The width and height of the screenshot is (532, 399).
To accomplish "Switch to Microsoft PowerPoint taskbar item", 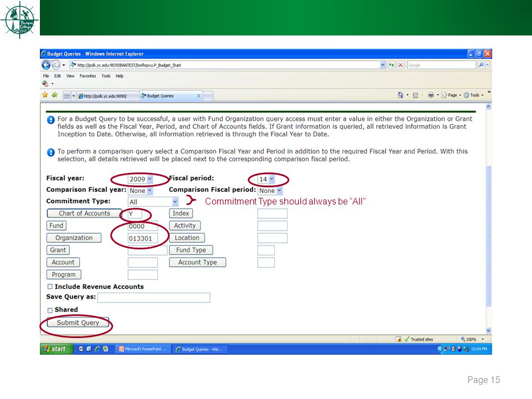I will pyautogui.click(x=143, y=349).
